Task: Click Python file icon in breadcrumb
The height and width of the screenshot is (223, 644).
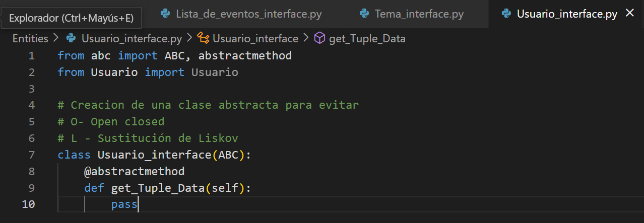Action: point(71,38)
